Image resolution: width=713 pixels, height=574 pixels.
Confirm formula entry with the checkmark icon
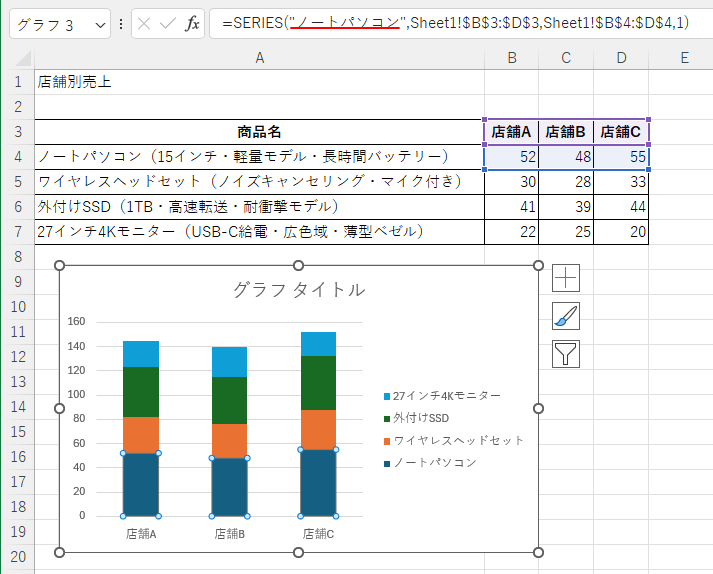click(168, 23)
